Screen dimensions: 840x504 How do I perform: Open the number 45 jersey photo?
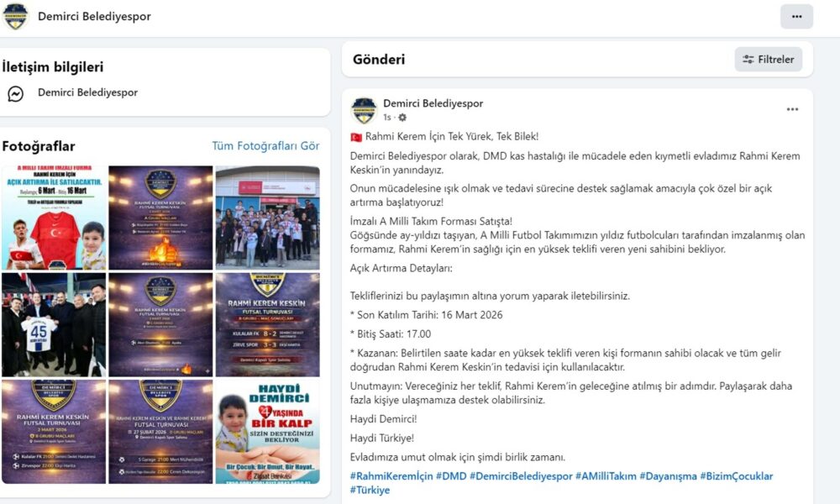(54, 324)
